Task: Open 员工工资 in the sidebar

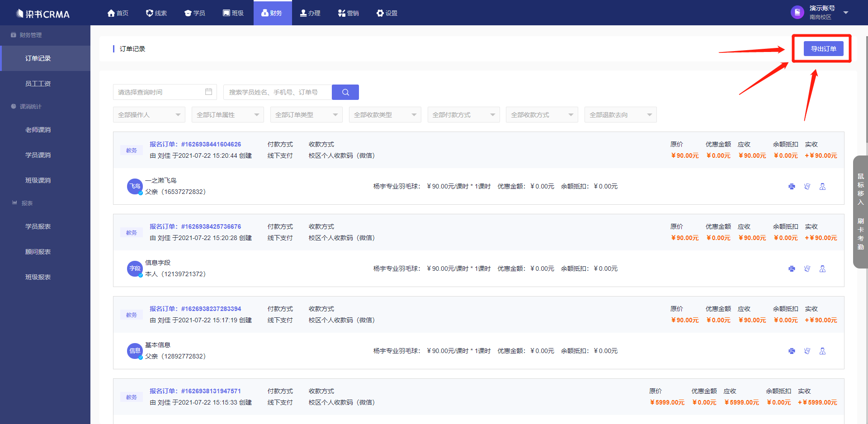Action: 45,84
